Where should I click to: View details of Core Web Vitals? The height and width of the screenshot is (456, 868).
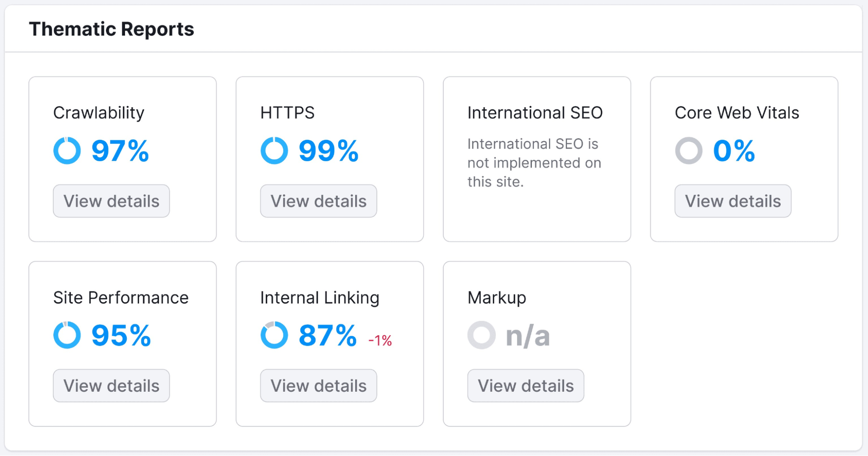[732, 201]
